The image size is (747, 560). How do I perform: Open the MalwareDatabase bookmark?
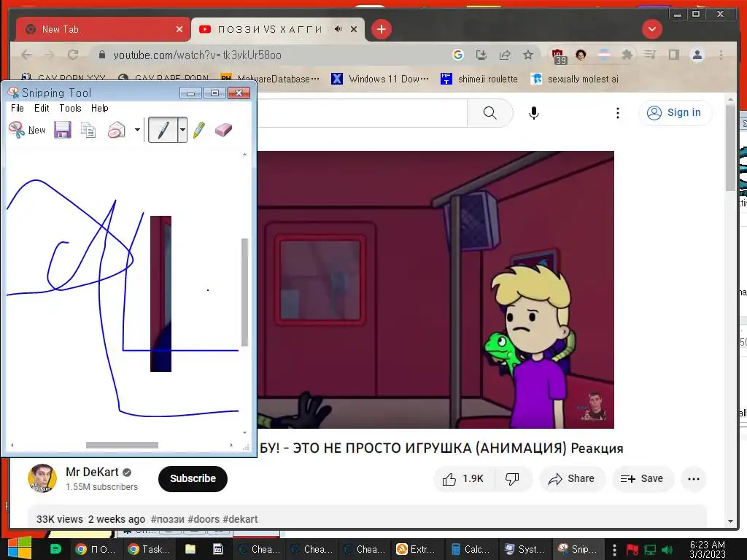tap(270, 79)
